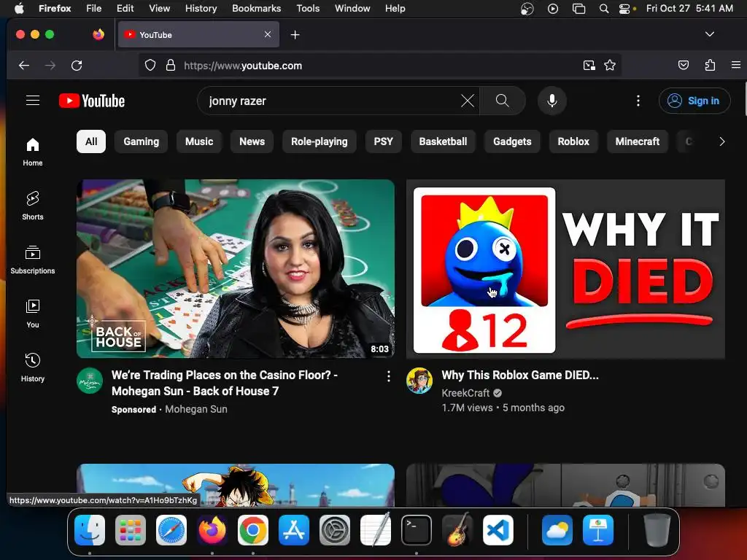This screenshot has width=747, height=560.
Task: Click Why This Roblox Game DIED title
Action: pos(519,375)
